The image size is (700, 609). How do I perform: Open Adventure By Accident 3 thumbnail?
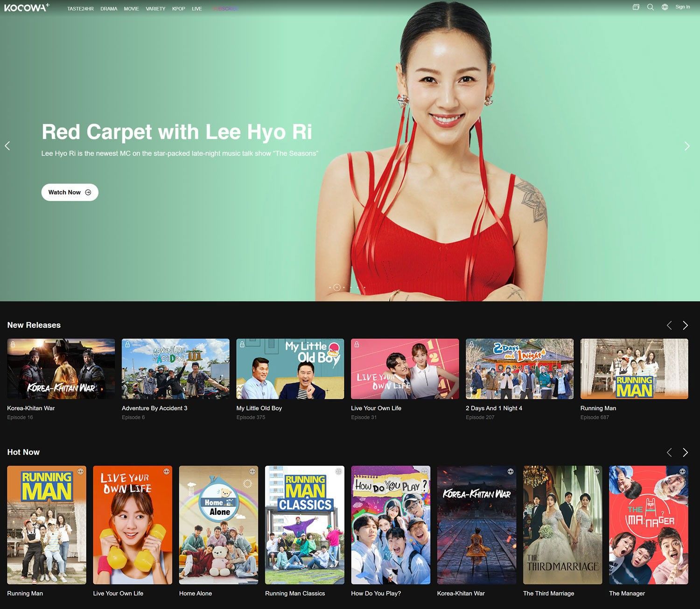click(x=175, y=369)
